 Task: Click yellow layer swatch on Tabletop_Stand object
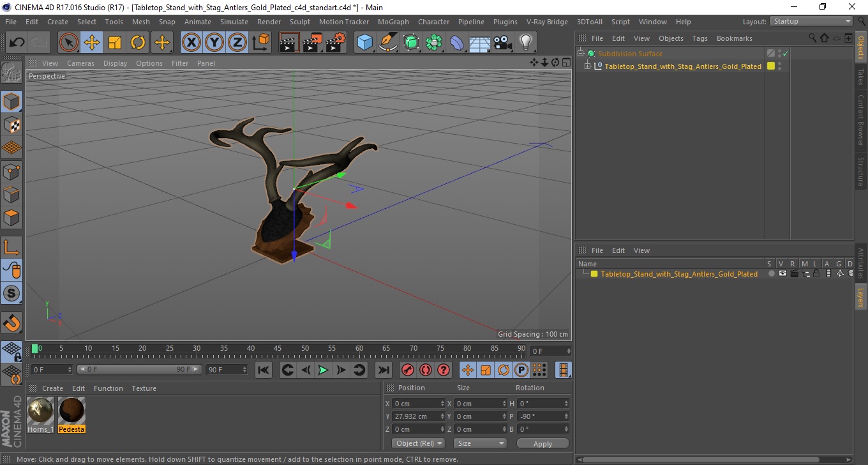pyautogui.click(x=771, y=66)
